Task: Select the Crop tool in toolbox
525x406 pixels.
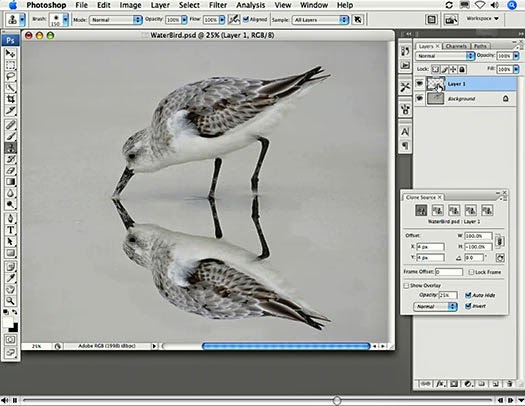Action: pyautogui.click(x=10, y=99)
